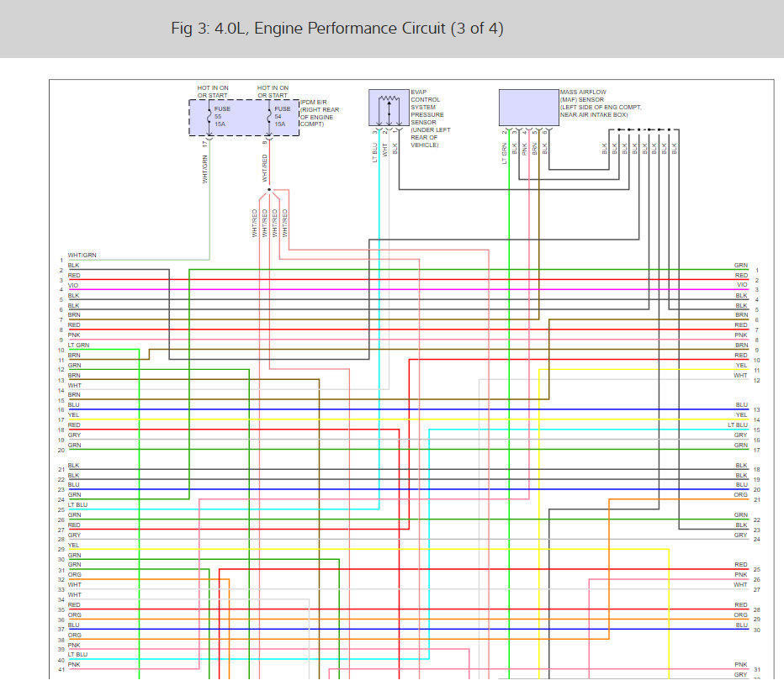
Task: Click the 'PNK' label at left row 41
Action: point(74,664)
